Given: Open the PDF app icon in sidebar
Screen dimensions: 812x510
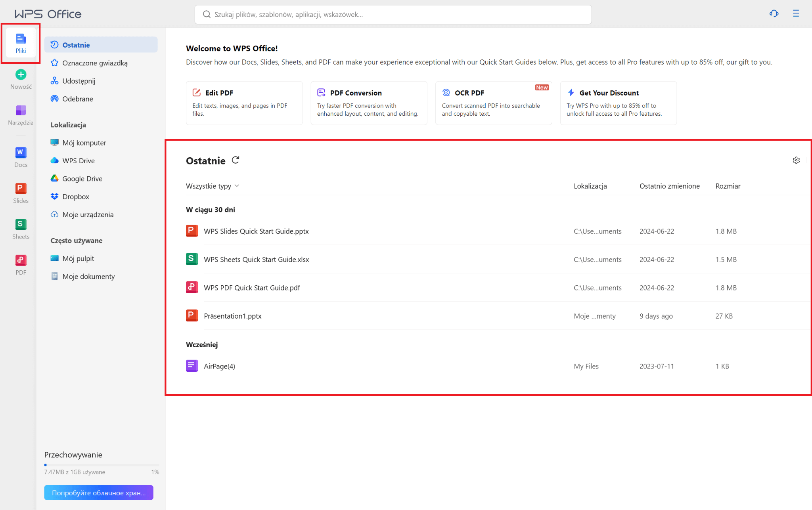Looking at the screenshot, I should coord(20,264).
